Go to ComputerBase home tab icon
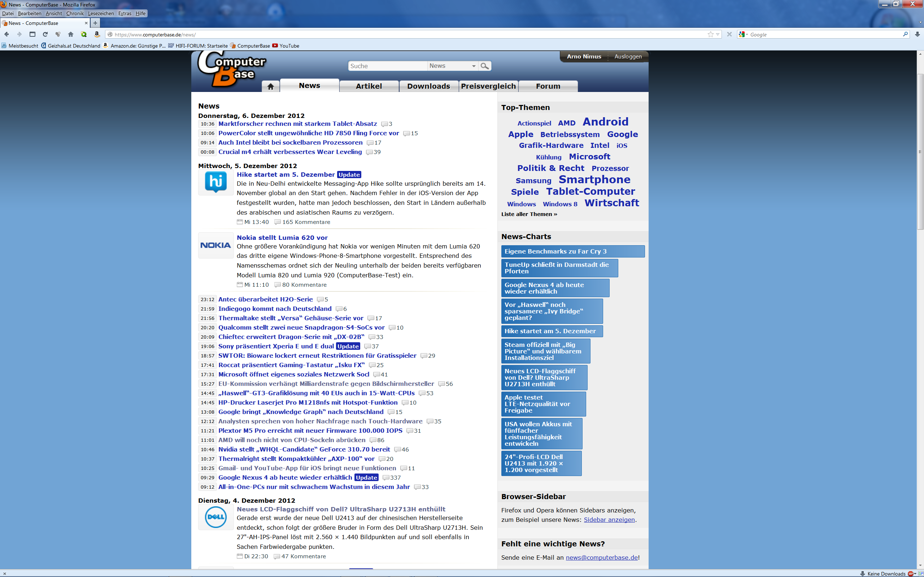Screen dimensions: 924x577 (271, 86)
